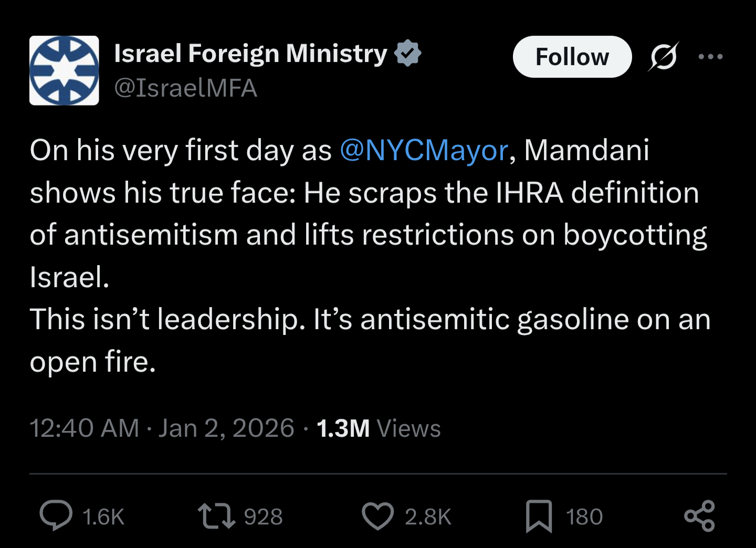
Task: Click the reply speech bubble icon
Action: (x=56, y=516)
